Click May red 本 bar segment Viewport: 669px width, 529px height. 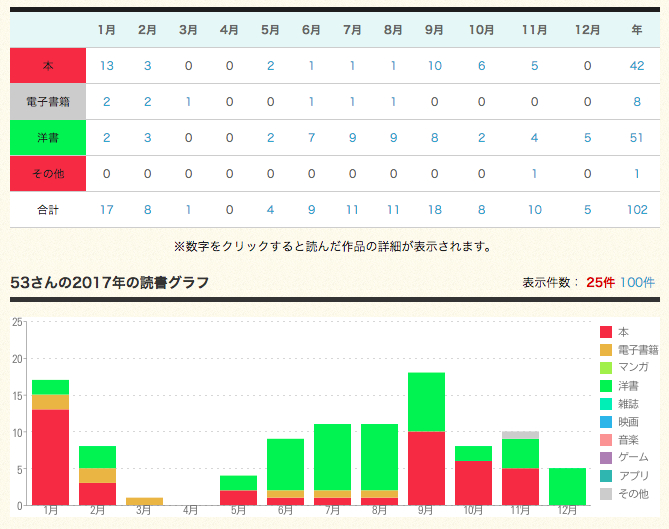coord(239,498)
